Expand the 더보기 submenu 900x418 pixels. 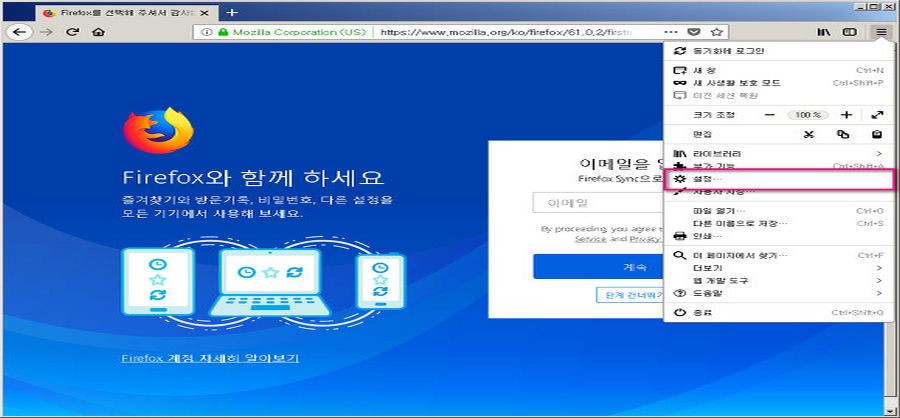point(779,268)
